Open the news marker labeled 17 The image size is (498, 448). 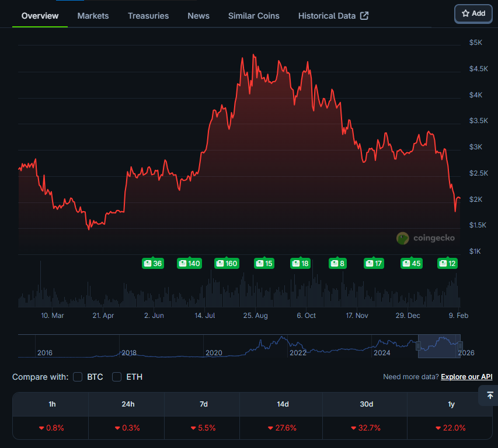pyautogui.click(x=374, y=263)
